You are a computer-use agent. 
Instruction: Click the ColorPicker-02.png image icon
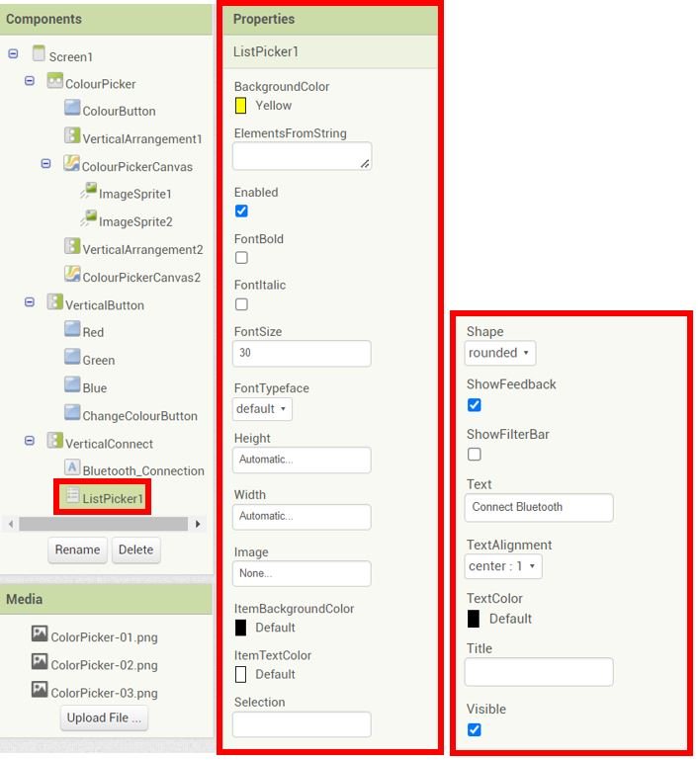[x=40, y=661]
